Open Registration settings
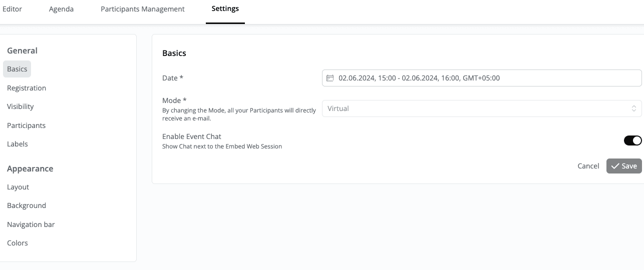This screenshot has height=270, width=644. pyautogui.click(x=27, y=88)
